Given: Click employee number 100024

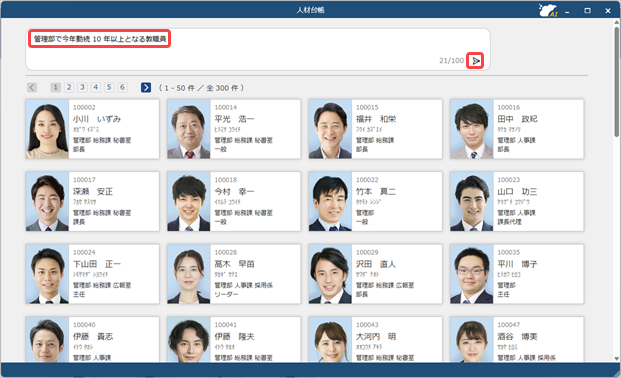Looking at the screenshot, I should point(84,252).
